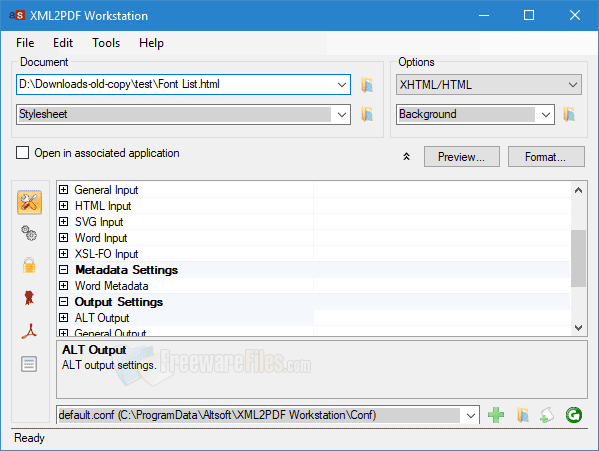Image resolution: width=599 pixels, height=451 pixels.
Task: Open the document lines sidebar icon
Action: point(29,364)
